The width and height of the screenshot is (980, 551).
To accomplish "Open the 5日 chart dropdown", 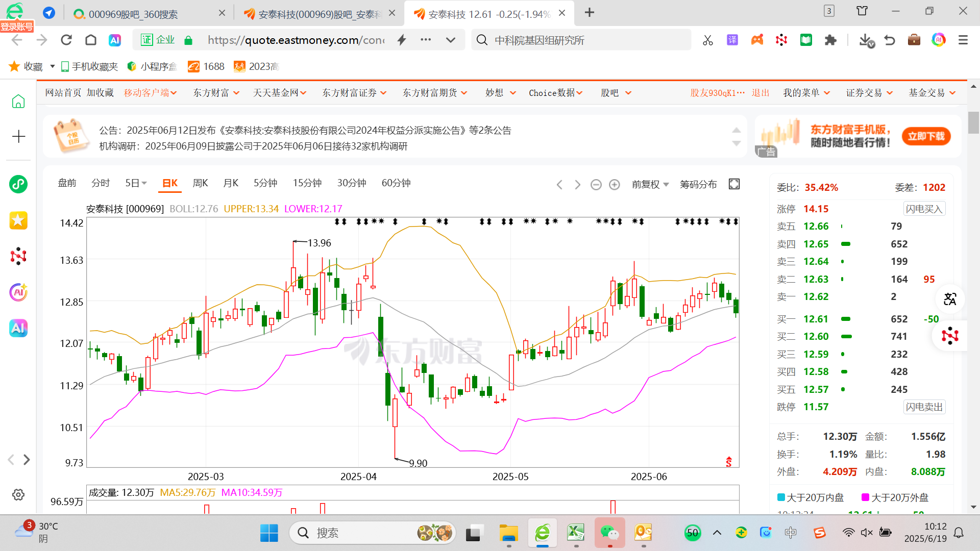I will pyautogui.click(x=136, y=183).
